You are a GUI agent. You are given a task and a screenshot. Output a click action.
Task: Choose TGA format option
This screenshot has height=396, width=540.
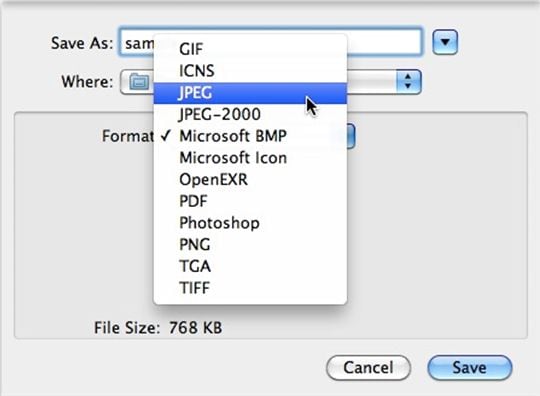pos(250,266)
